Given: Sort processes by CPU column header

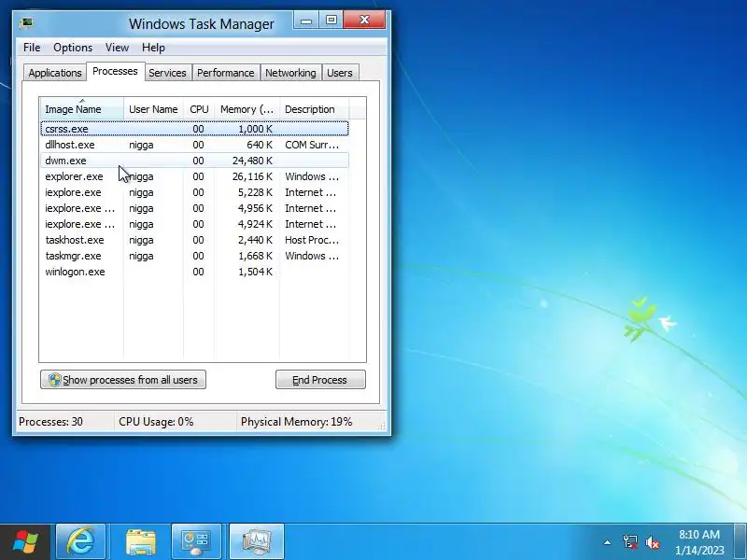Looking at the screenshot, I should click(199, 109).
